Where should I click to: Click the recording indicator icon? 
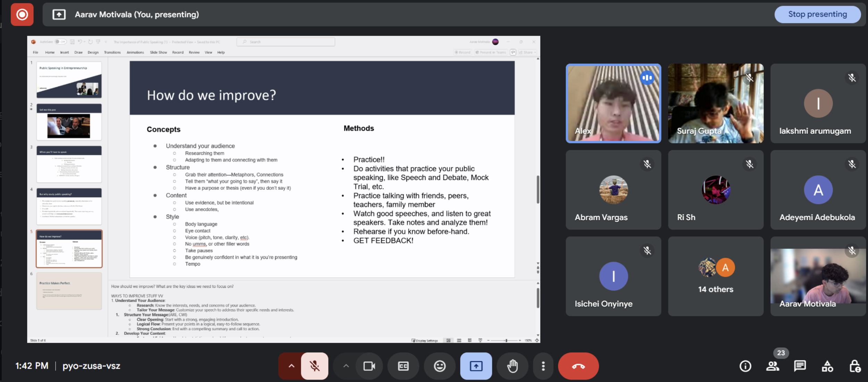22,15
